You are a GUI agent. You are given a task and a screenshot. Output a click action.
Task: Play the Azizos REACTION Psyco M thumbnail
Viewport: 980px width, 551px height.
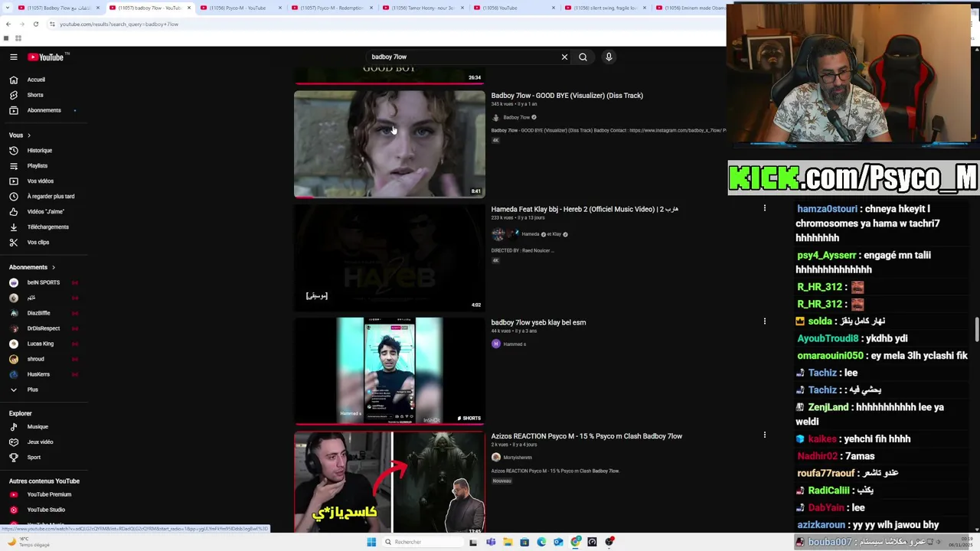(x=390, y=482)
